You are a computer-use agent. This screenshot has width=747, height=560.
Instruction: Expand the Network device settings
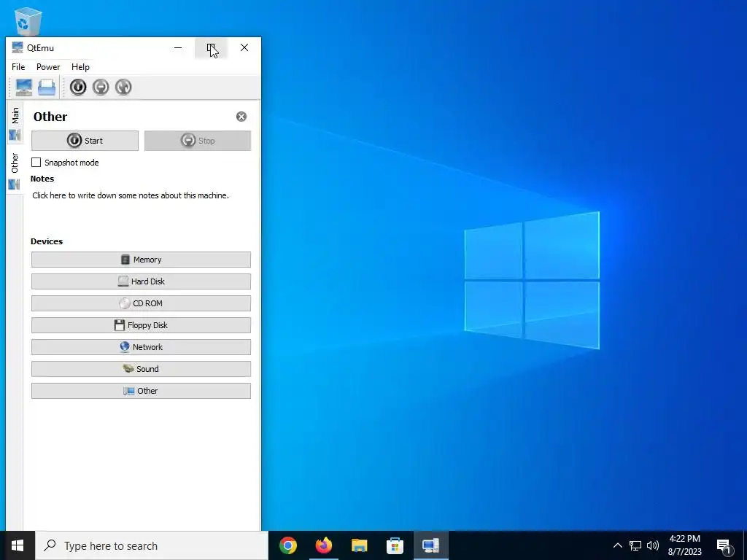141,347
